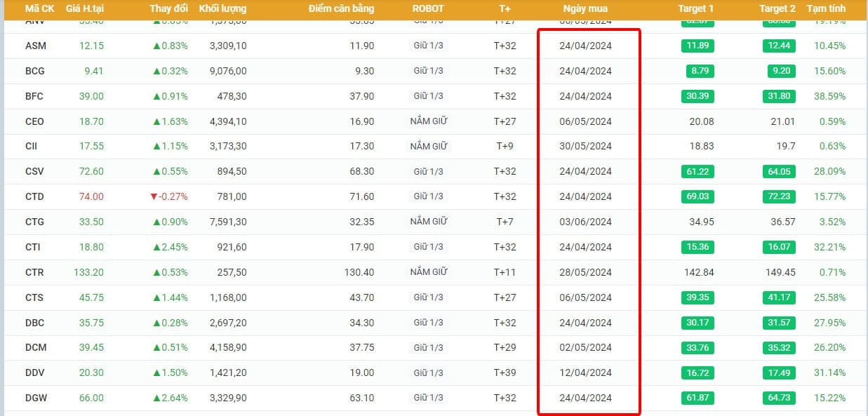The height and width of the screenshot is (416, 868).
Task: Click green Target 1 badge 8.79
Action: (x=700, y=71)
